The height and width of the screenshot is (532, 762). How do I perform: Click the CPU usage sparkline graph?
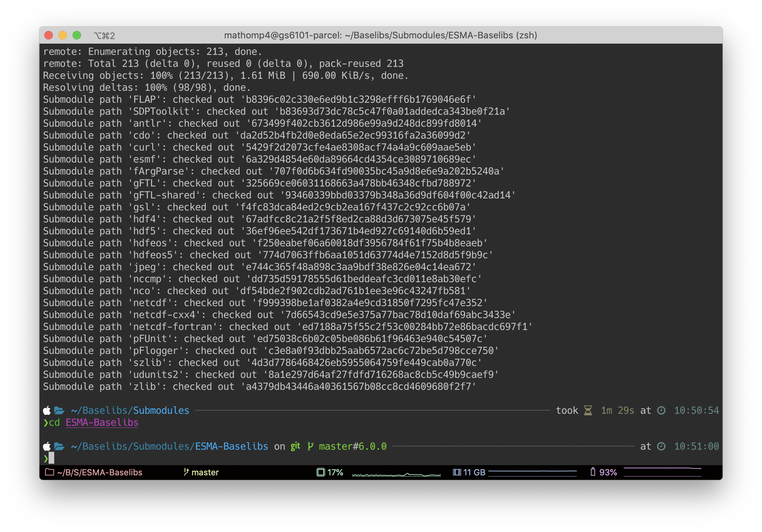[x=396, y=475]
